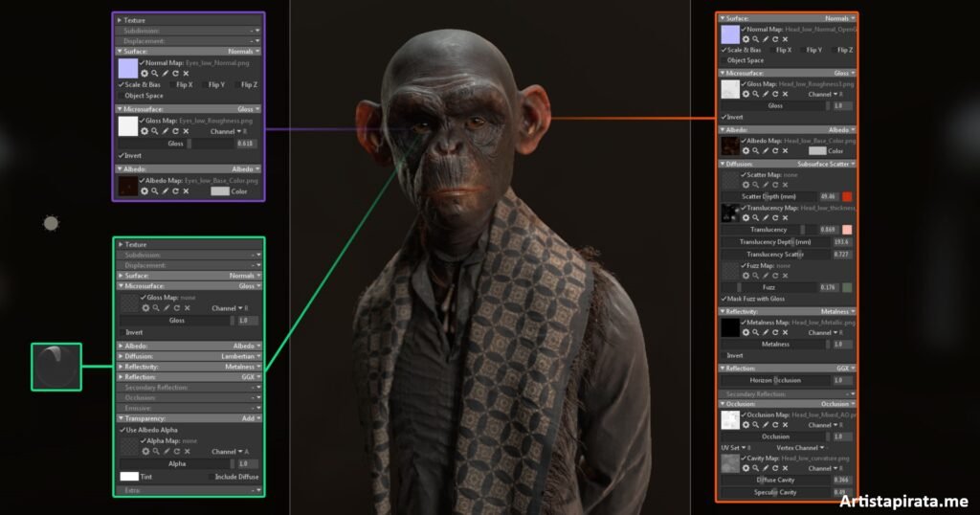Click magnifier icon for Gloss Map set to none

156,308
